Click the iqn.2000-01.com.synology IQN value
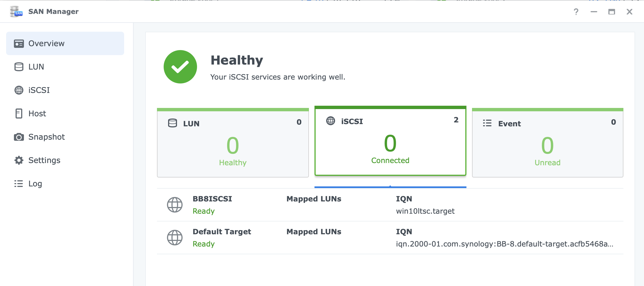The width and height of the screenshot is (644, 286). click(505, 244)
